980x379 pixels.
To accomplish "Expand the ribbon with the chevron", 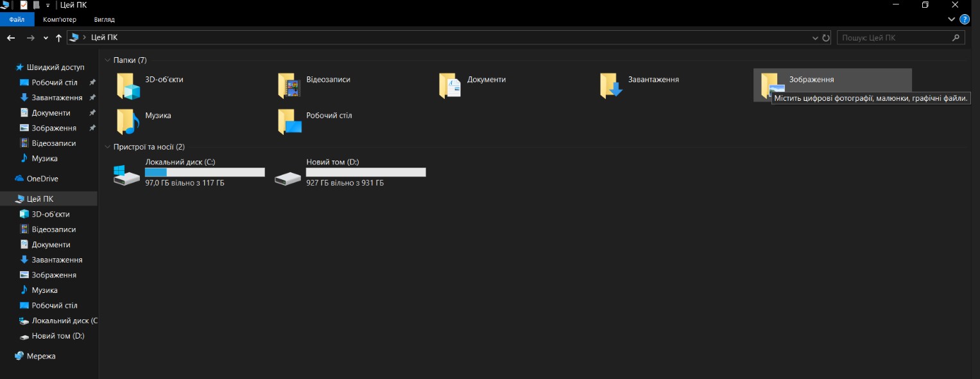I will (952, 19).
